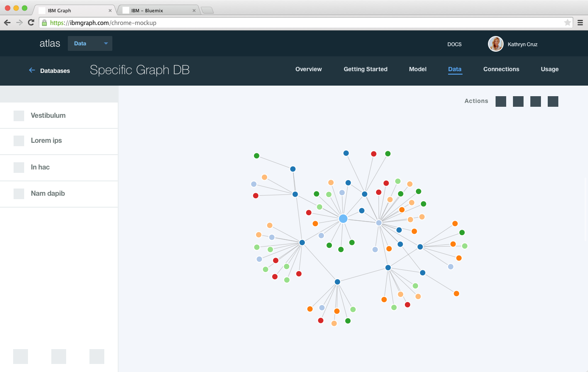The width and height of the screenshot is (588, 372).
Task: Select the Nam dapib list item
Action: (x=59, y=194)
